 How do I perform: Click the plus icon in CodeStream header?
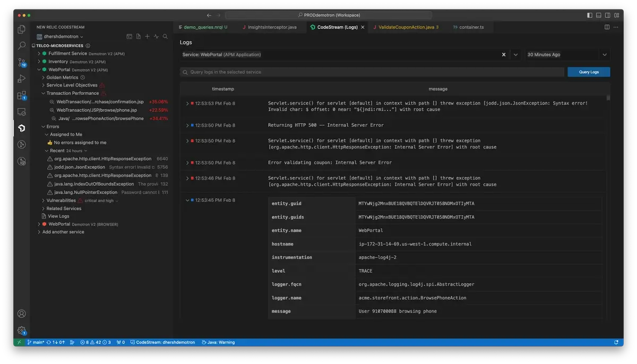(147, 37)
